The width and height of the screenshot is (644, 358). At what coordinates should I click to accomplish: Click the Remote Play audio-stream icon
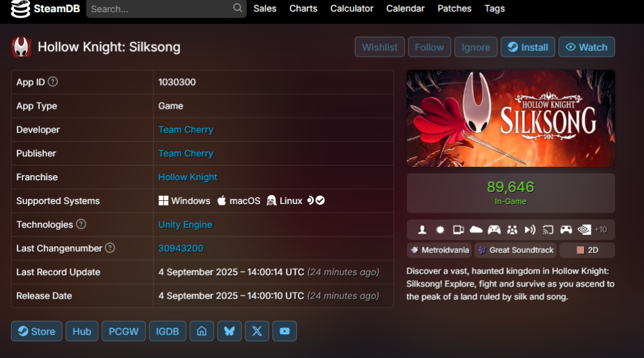(x=530, y=229)
